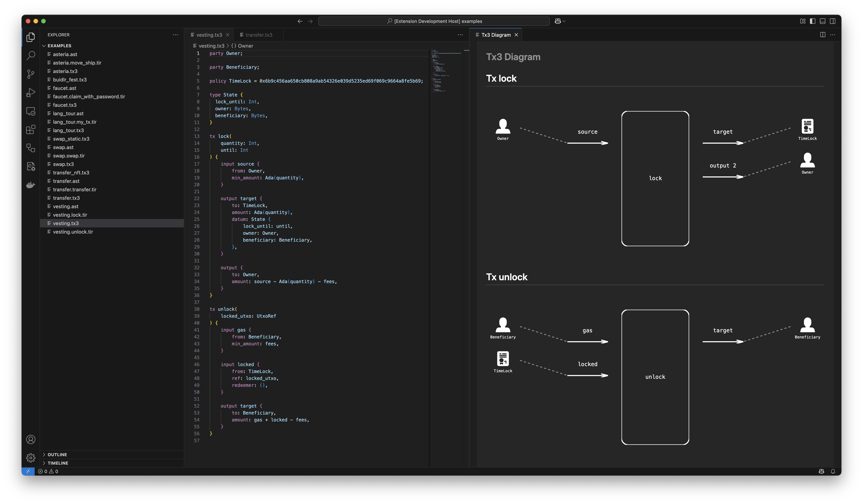Open the Manage gear menu
The width and height of the screenshot is (863, 504).
(31, 458)
